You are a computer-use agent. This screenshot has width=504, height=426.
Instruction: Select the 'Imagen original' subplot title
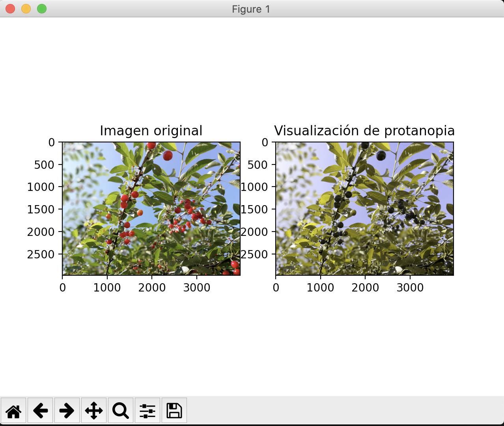pyautogui.click(x=151, y=130)
